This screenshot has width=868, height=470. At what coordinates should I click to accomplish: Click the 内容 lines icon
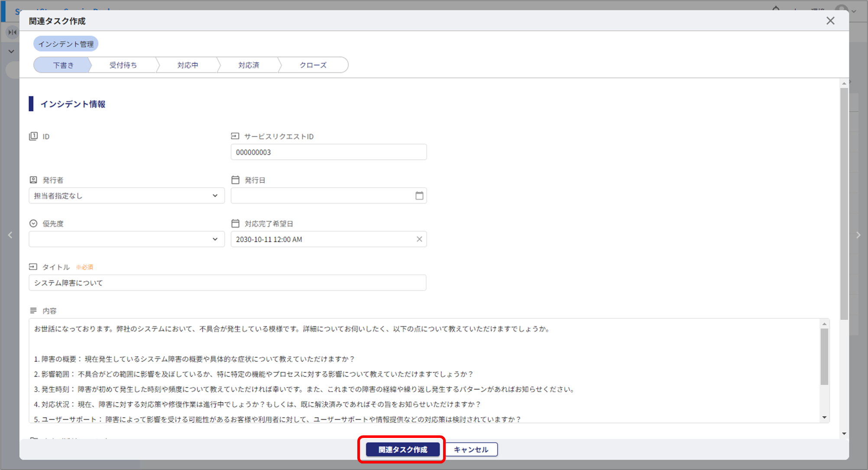[33, 311]
